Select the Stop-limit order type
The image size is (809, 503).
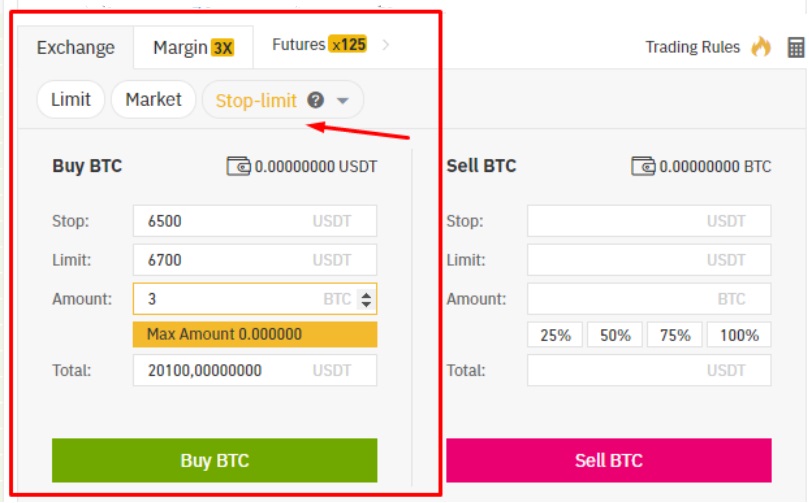click(256, 101)
